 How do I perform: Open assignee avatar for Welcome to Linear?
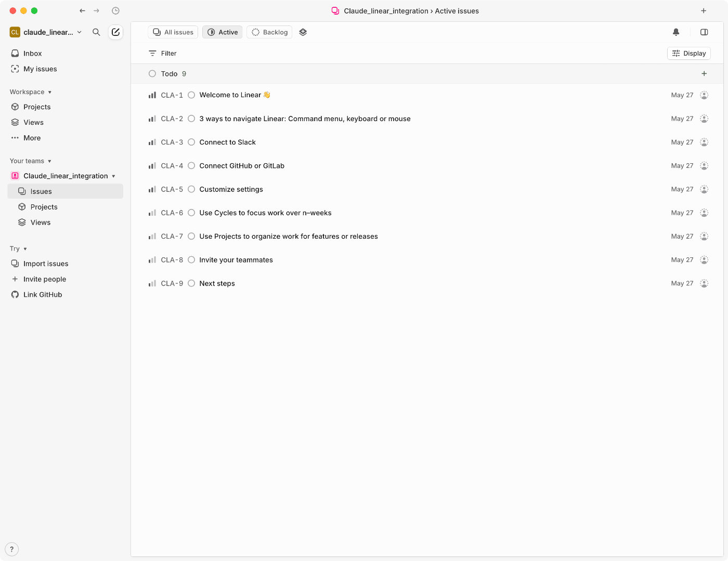(x=704, y=95)
